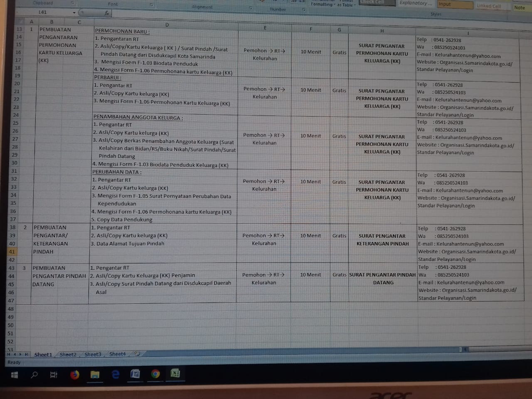Image resolution: width=532 pixels, height=399 pixels.
Task: Select 'KARTU KELUARGA' cell in row 16
Action: (x=60, y=53)
